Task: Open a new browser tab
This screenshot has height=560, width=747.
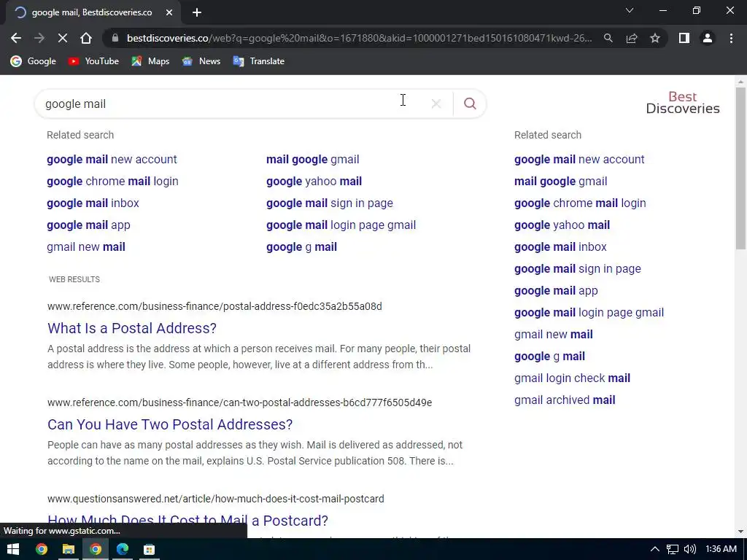Action: click(x=197, y=12)
